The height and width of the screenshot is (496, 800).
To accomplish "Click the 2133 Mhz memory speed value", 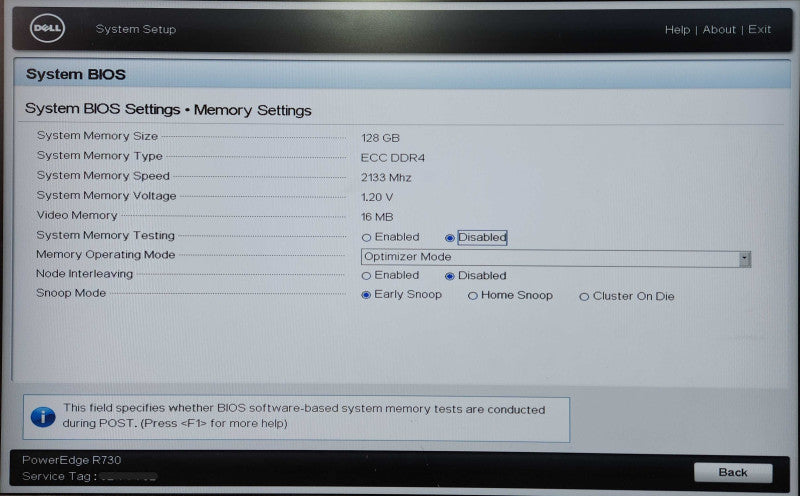I will [386, 178].
